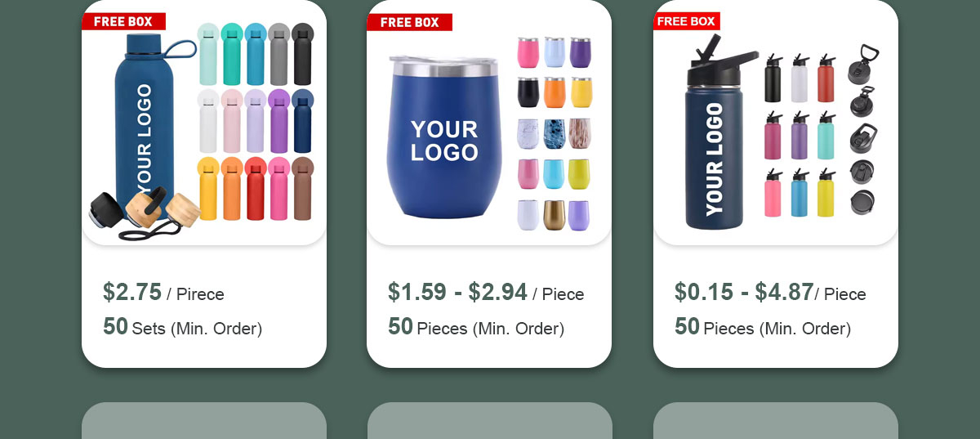Open the navy water bottle product image
The height and width of the screenshot is (439, 980).
coord(203,123)
